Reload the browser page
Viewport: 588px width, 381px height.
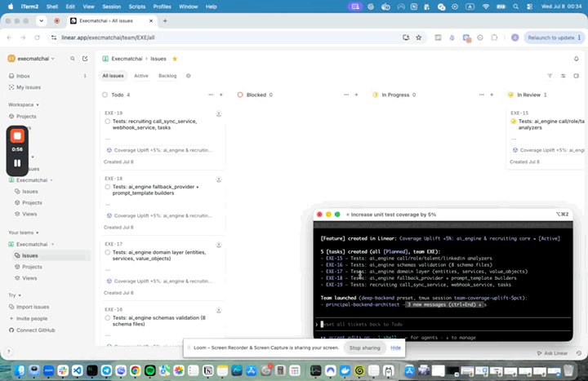point(37,38)
